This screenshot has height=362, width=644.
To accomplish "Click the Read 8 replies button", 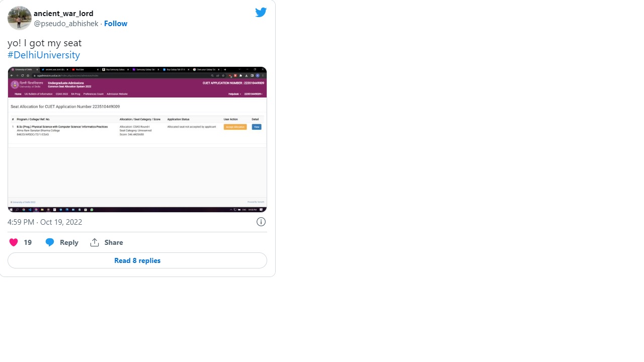I will click(x=137, y=260).
